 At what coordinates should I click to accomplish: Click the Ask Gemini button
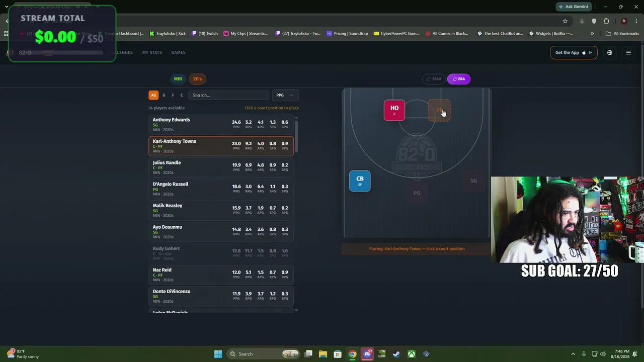point(573,7)
